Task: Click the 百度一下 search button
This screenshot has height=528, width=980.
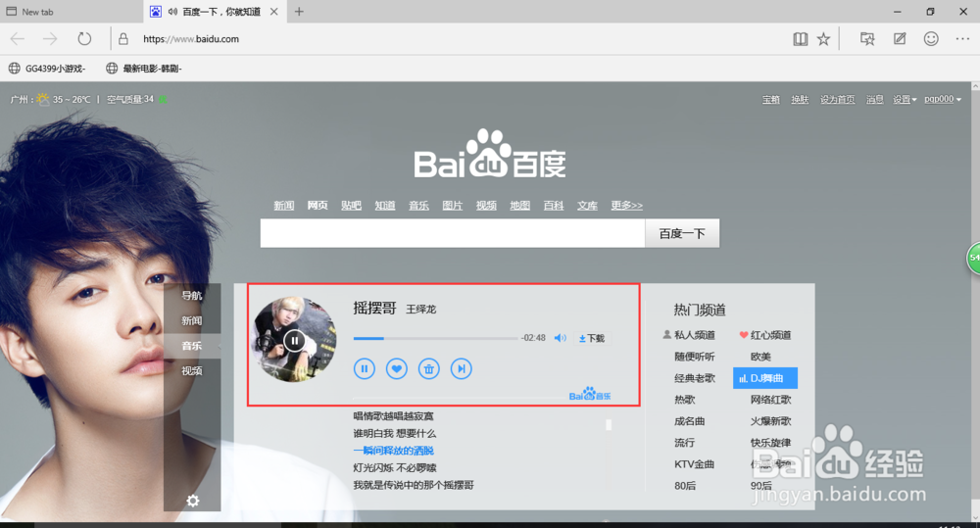Action: tap(682, 233)
